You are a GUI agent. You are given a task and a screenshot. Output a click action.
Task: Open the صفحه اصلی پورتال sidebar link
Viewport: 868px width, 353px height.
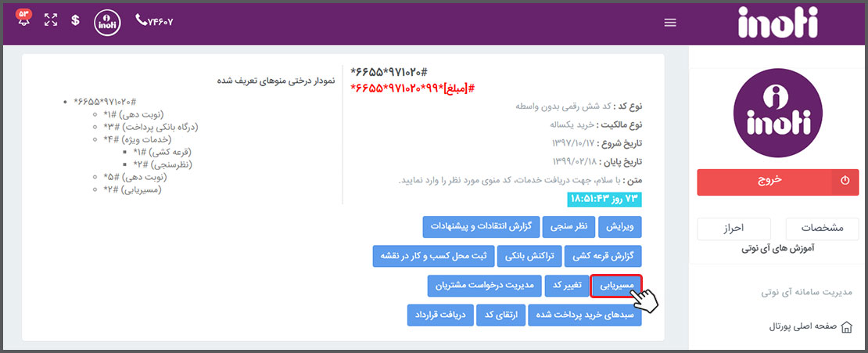800,327
